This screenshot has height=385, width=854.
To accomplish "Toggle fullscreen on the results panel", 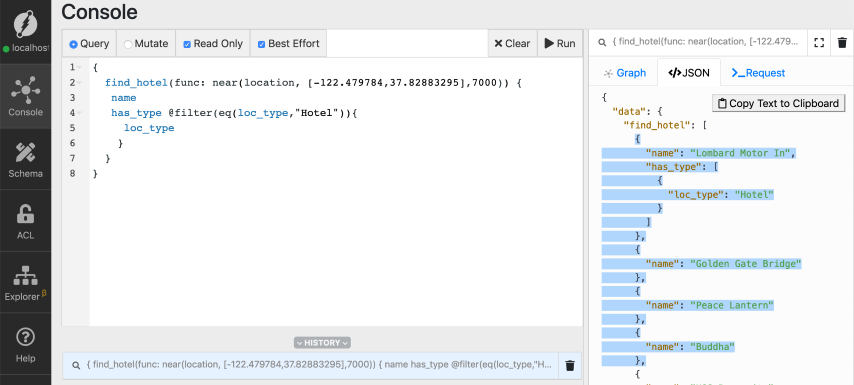I will [819, 43].
